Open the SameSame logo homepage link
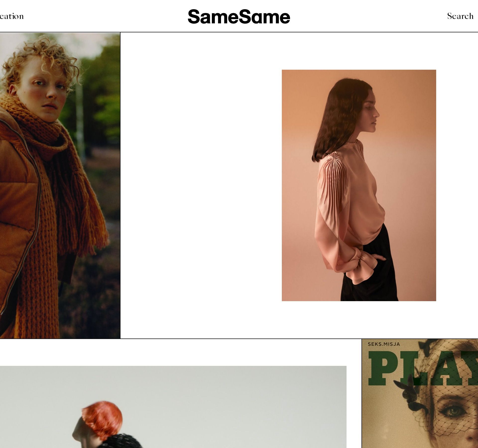The height and width of the screenshot is (448, 478). [239, 17]
